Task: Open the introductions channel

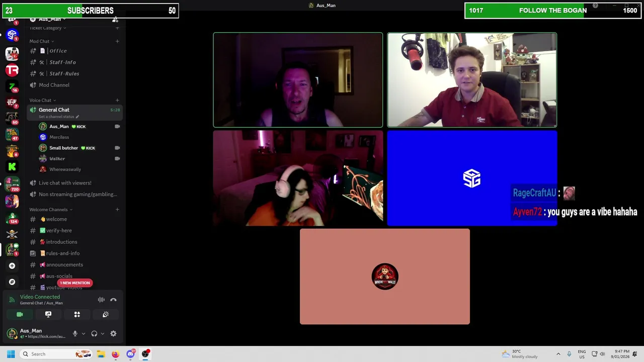Action: coord(74,242)
